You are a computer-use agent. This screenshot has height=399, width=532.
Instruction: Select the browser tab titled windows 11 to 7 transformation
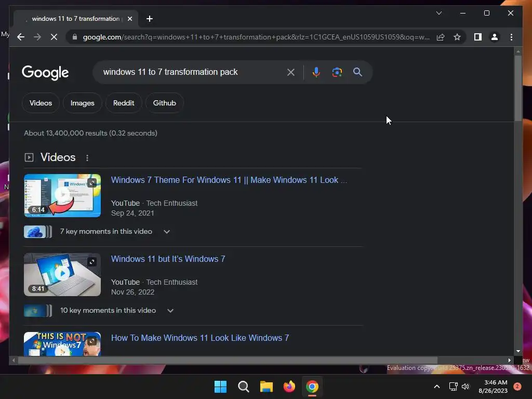[x=75, y=19]
